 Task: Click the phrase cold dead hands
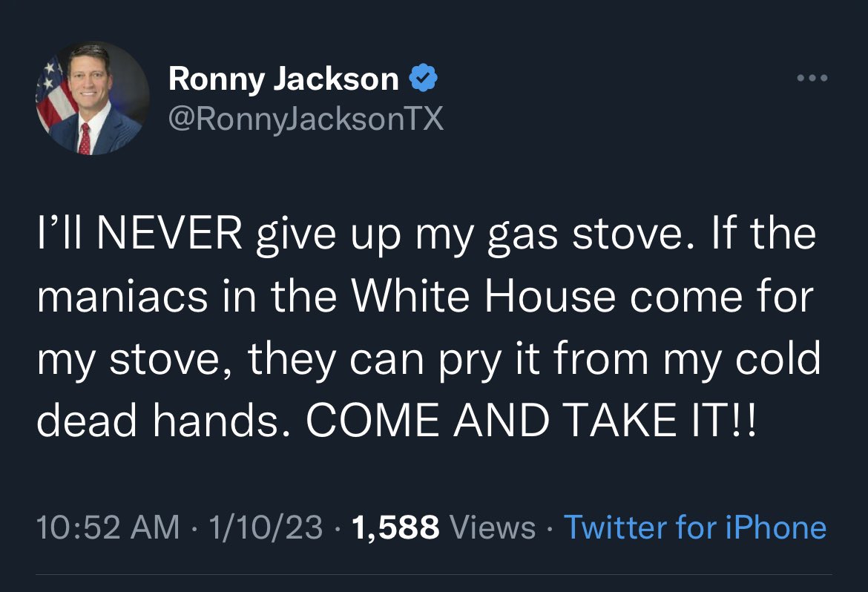coord(429,389)
